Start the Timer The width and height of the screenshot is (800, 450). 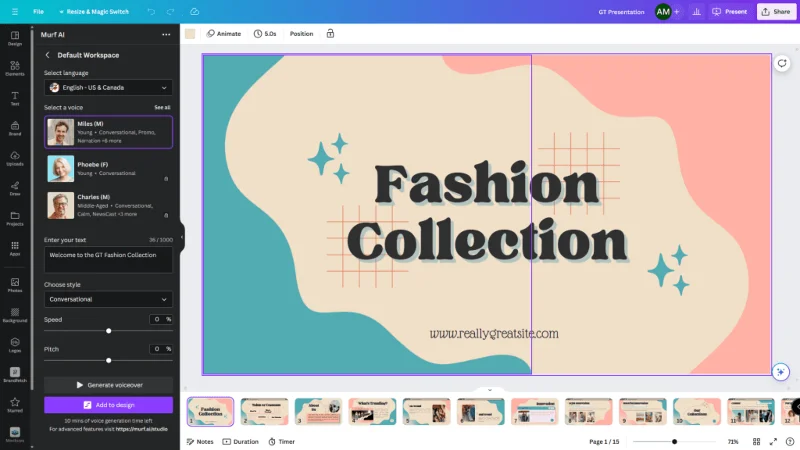[x=282, y=441]
